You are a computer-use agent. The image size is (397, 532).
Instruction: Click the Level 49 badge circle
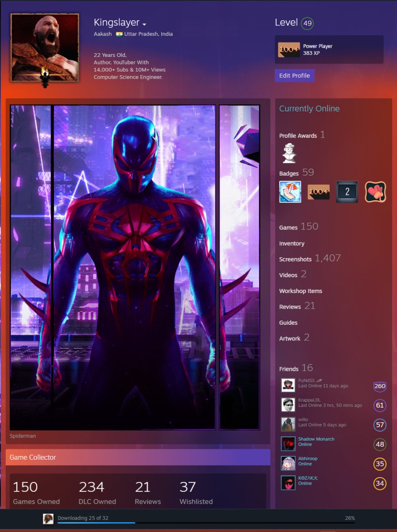tap(307, 23)
